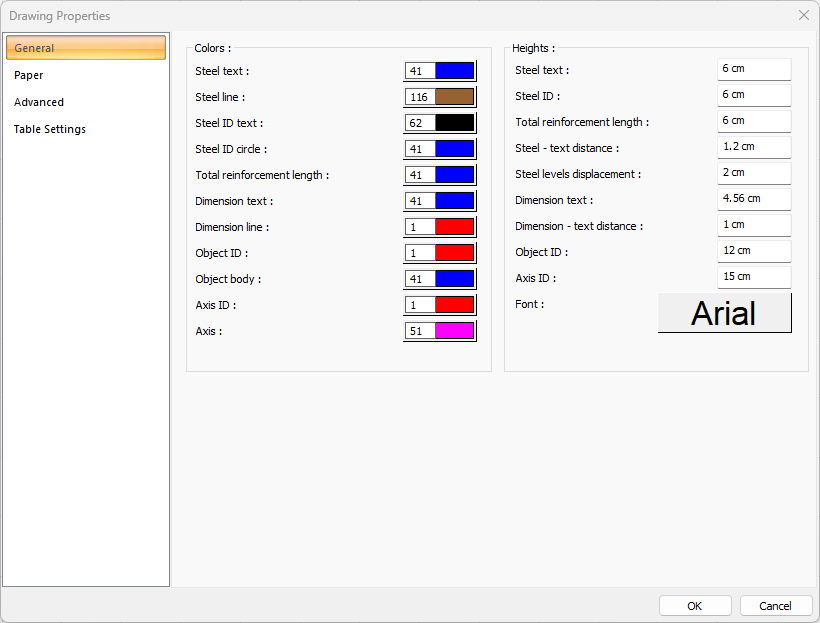Change the brown Steel line color
Screen dimensions: 820x623
(x=454, y=97)
